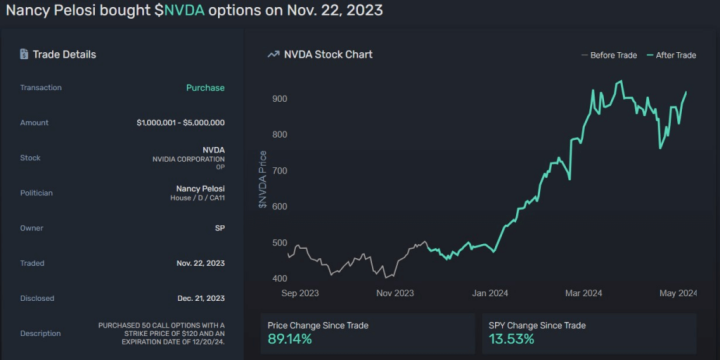Toggle the After Trade legend entry
The width and height of the screenshot is (720, 360).
point(671,55)
